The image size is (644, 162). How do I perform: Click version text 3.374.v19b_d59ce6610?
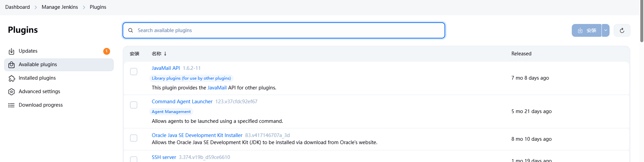205,157
